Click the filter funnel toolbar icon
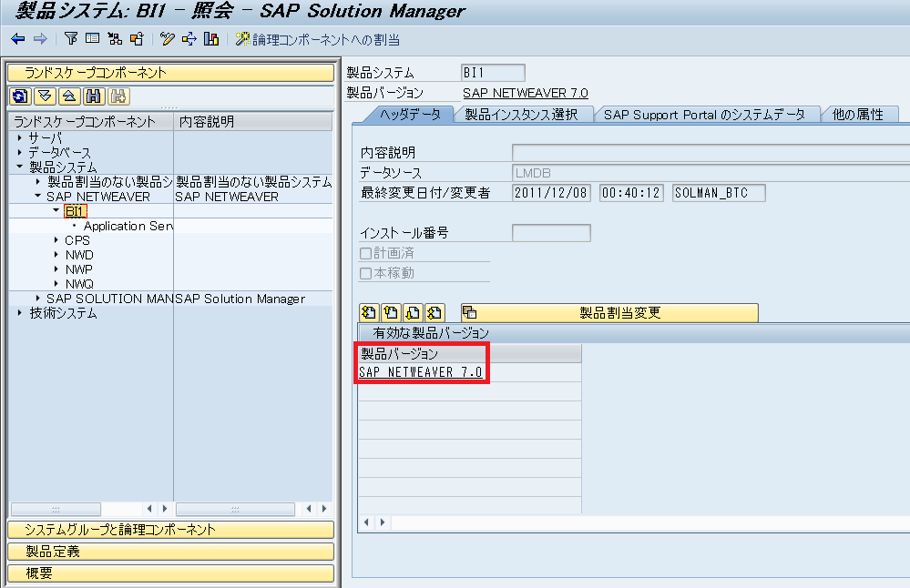 click(71, 39)
